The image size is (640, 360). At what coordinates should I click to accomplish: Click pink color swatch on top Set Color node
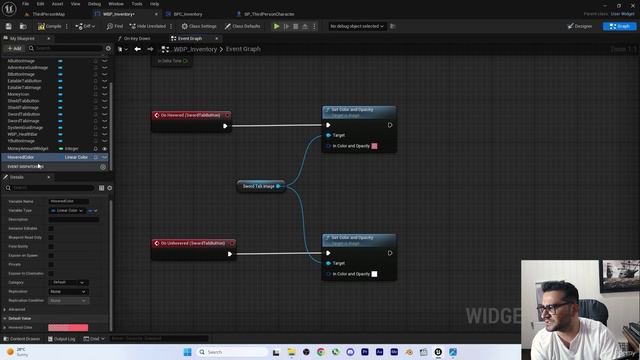374,146
